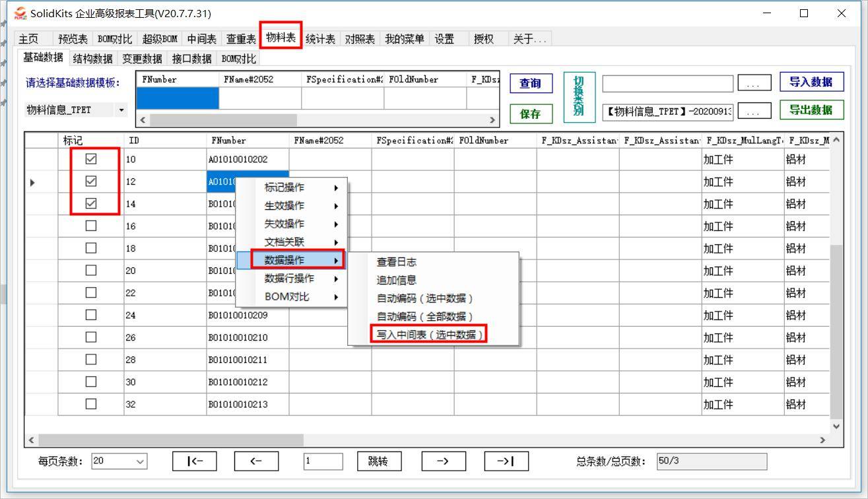This screenshot has height=499, width=868.
Task: Go to next page with arrow button
Action: point(444,461)
